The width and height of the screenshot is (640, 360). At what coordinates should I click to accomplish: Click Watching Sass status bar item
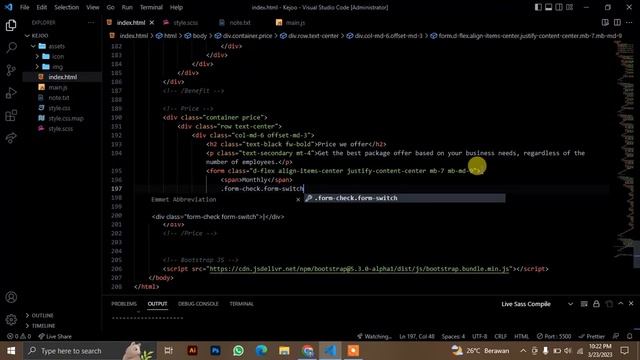tap(374, 336)
